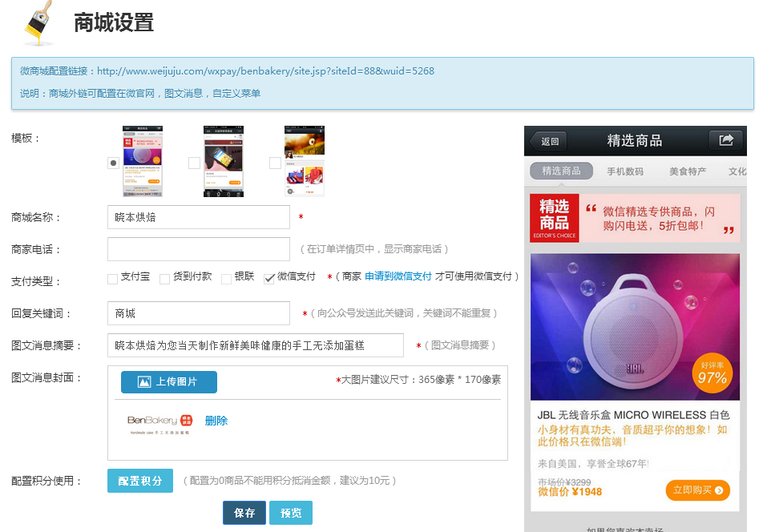Image resolution: width=763 pixels, height=532 pixels.
Task: Select the second template radio button
Action: [194, 163]
